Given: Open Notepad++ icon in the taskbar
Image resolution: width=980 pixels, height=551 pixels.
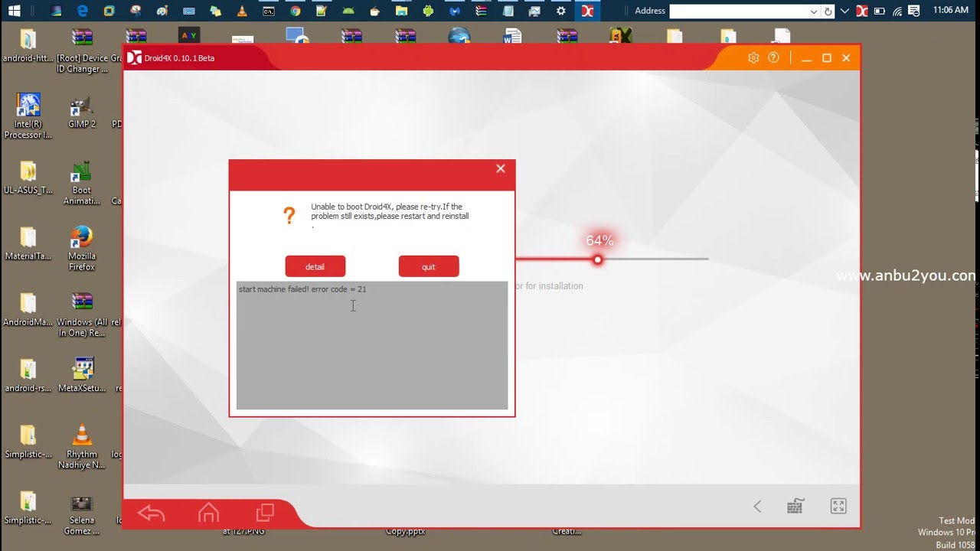Looking at the screenshot, I should point(322,11).
